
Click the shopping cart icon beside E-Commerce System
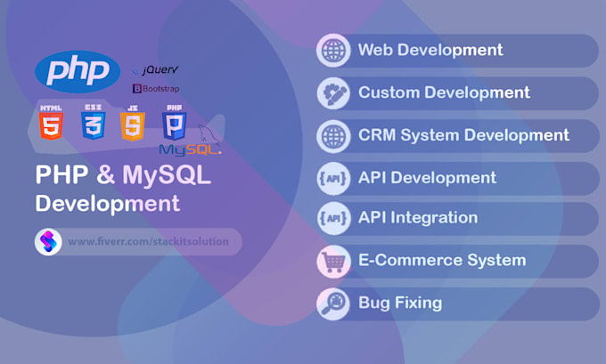333,262
